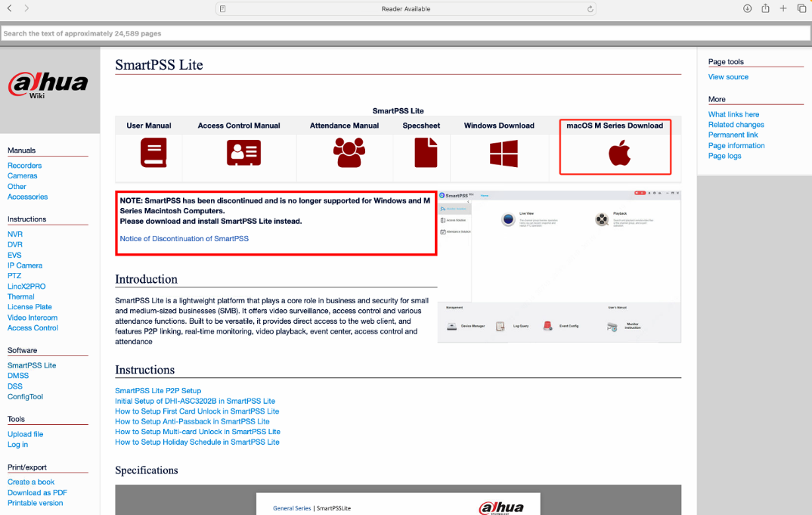Screen dimensions: 812x515
Task: Click the macOS M Series Apple icon
Action: pos(619,154)
